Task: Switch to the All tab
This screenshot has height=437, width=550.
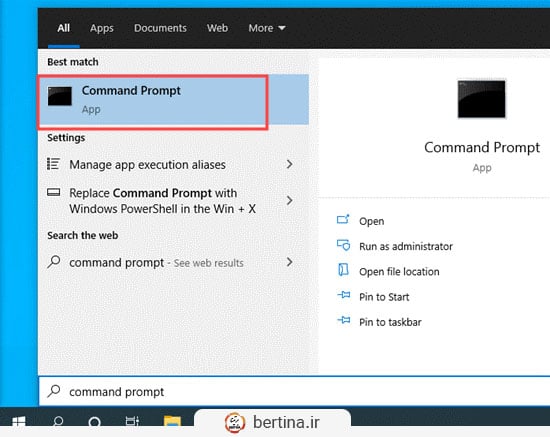Action: (x=63, y=28)
